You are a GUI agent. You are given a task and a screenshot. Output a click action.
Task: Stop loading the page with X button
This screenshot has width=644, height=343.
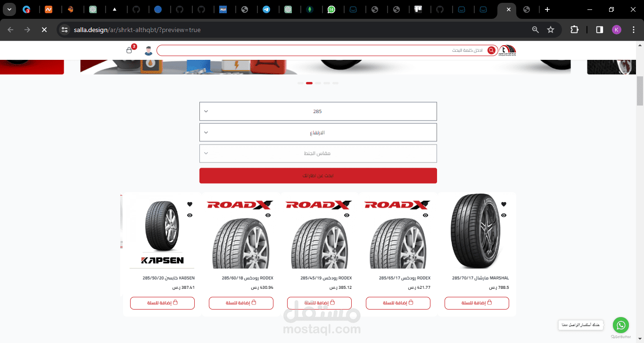[44, 30]
